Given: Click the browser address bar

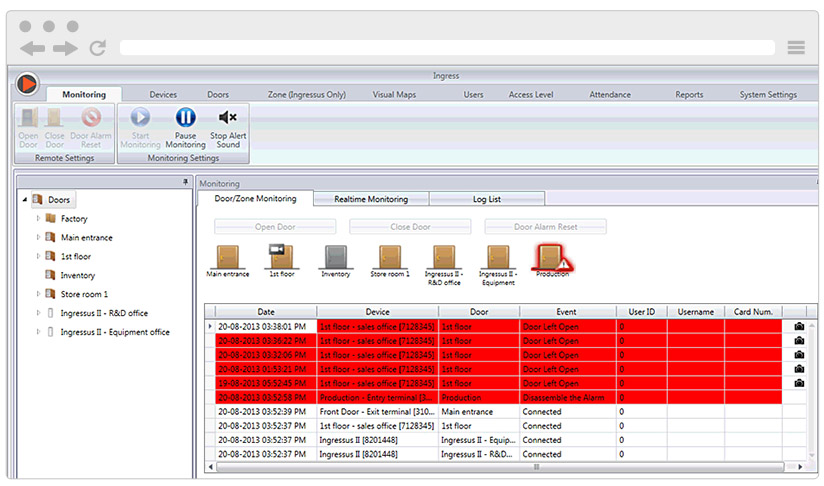Looking at the screenshot, I should [447, 48].
